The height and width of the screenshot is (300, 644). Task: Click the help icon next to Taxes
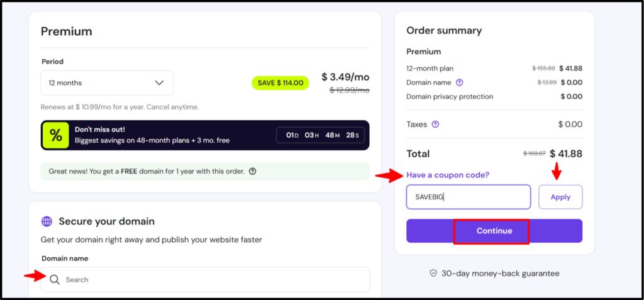click(435, 125)
